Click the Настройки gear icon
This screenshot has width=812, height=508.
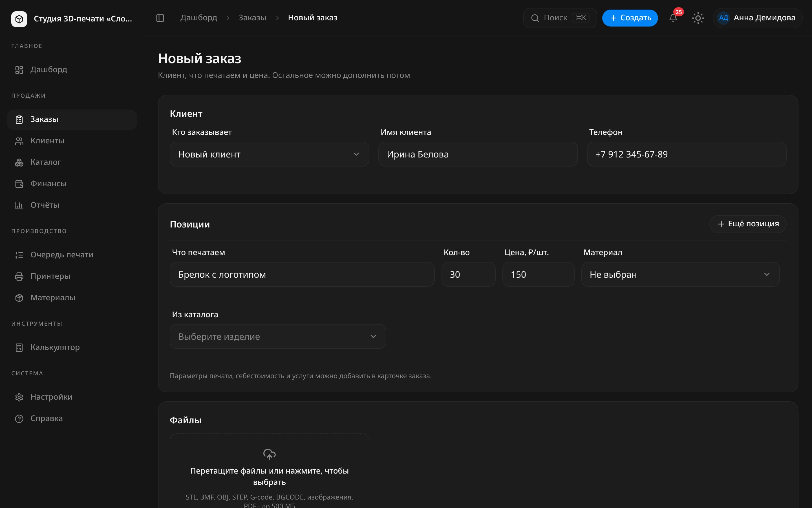click(x=19, y=397)
